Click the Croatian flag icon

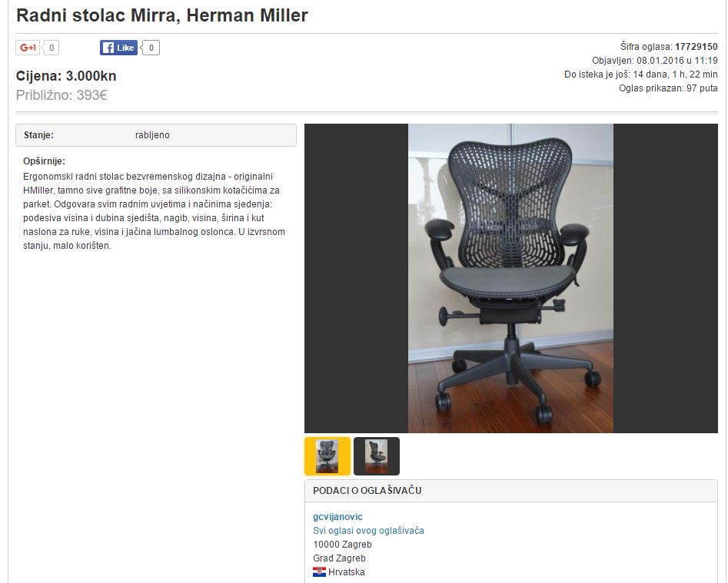pos(319,572)
